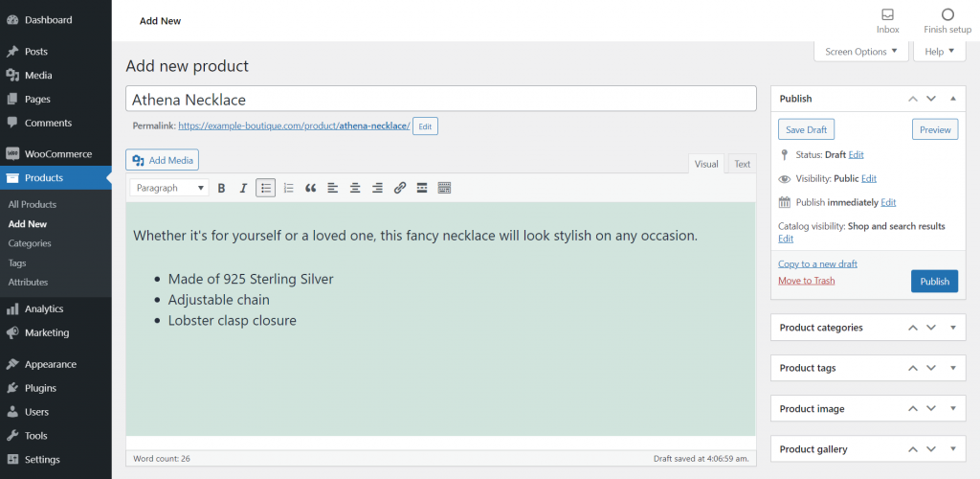Click Move to Trash link
The height and width of the screenshot is (479, 980).
click(x=806, y=281)
